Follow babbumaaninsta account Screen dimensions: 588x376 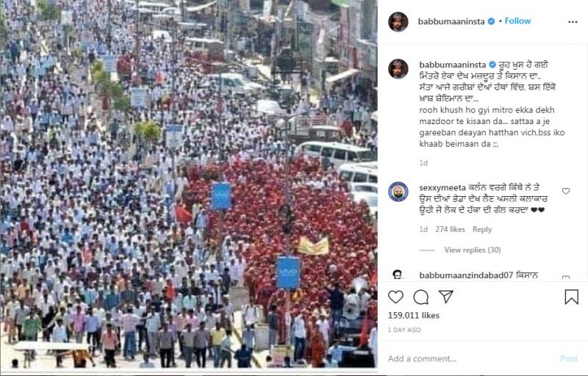point(517,21)
